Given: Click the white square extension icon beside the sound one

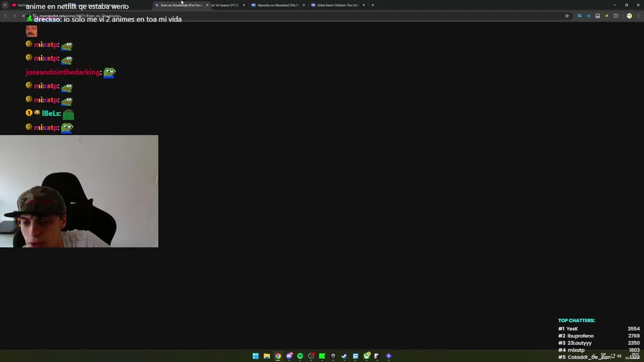Looking at the screenshot, I should coord(598,16).
